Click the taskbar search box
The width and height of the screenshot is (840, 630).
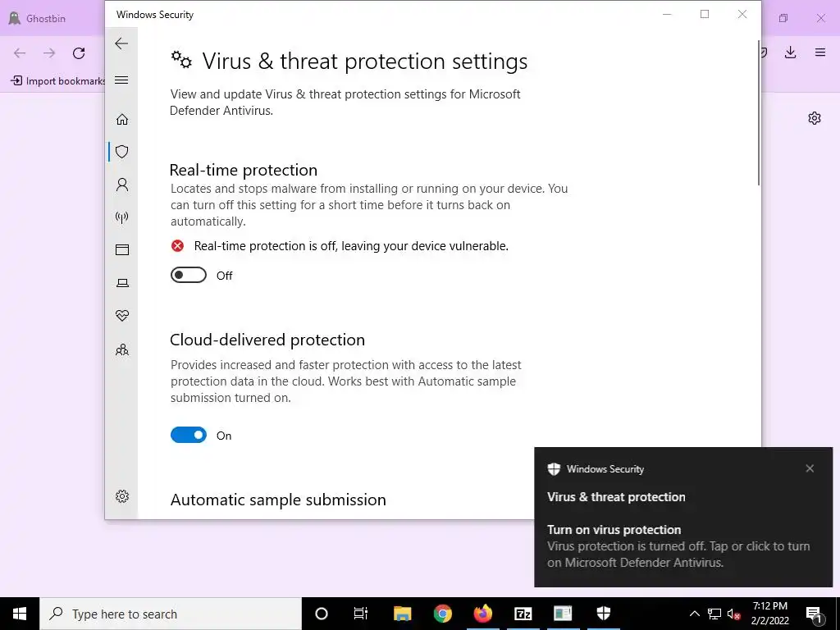[x=171, y=614]
